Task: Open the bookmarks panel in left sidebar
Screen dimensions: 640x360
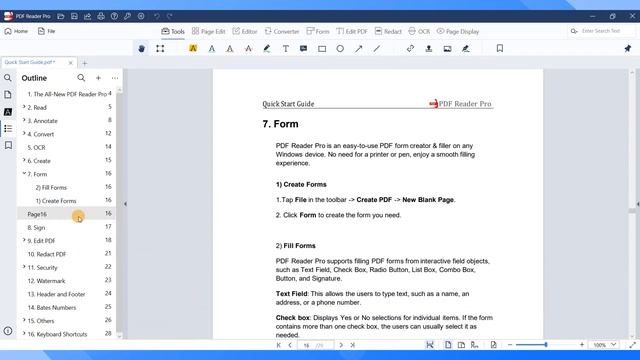Action: [x=8, y=145]
